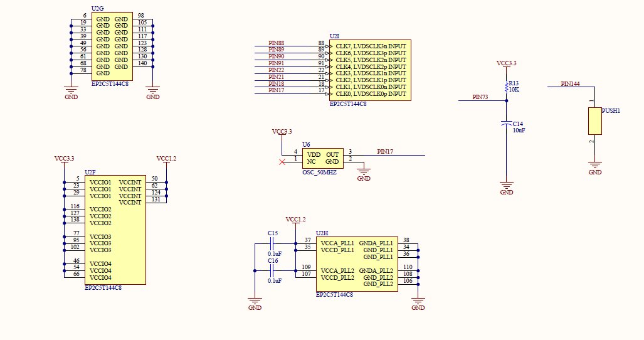Select the U2G ground block component body
This screenshot has height=340, width=644.
[112, 46]
